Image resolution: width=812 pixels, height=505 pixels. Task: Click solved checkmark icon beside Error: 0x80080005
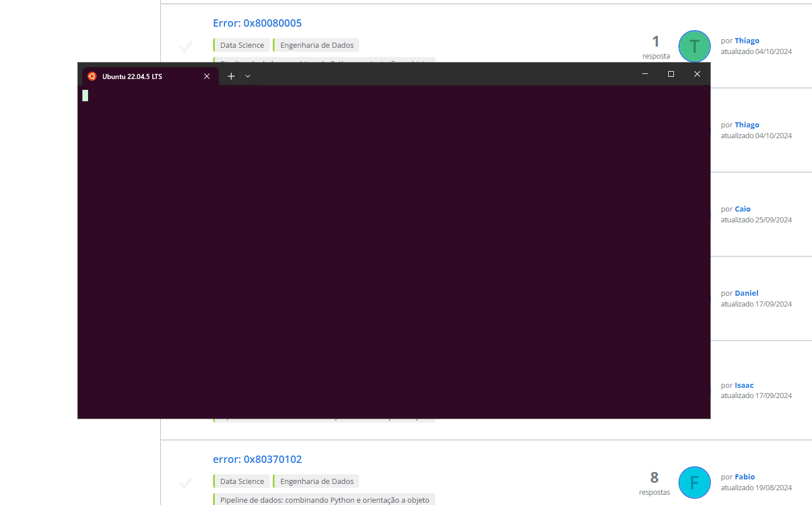(x=186, y=47)
